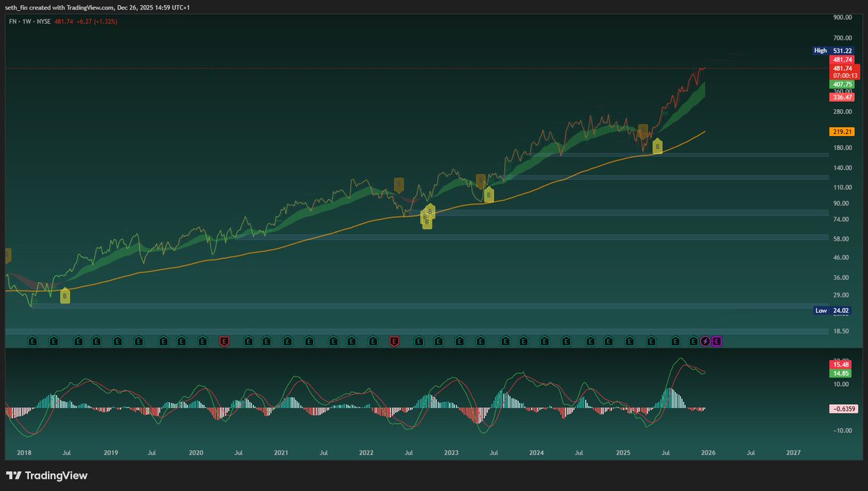Click the red earnings badge near mid-2022
This screenshot has width=868, height=491.
[394, 341]
